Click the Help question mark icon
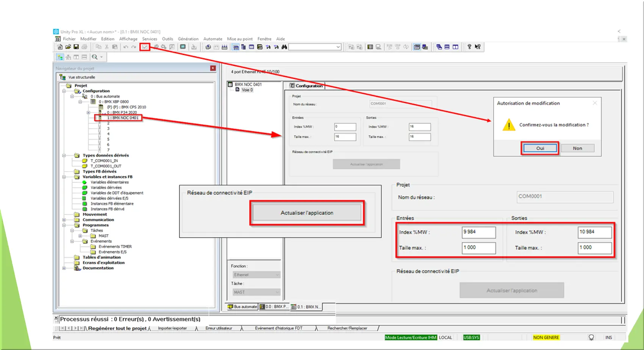Viewport: 644px width, 350px height. tap(469, 47)
